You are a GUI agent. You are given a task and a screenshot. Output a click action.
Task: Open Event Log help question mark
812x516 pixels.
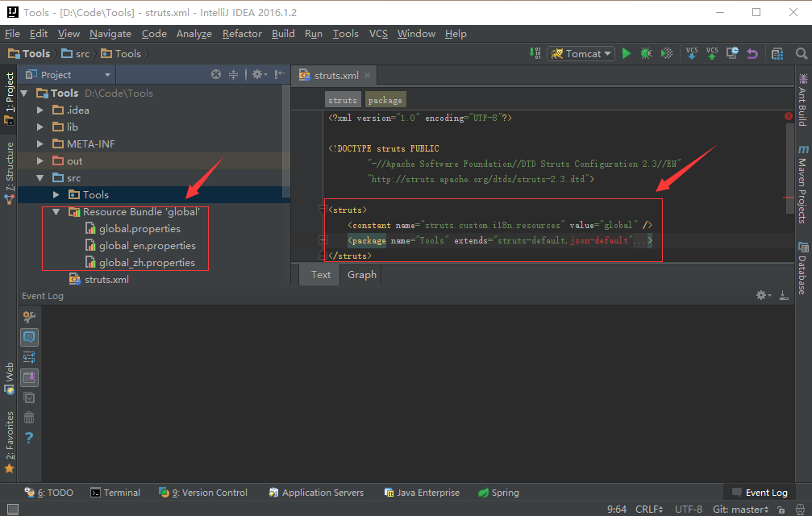coord(29,438)
